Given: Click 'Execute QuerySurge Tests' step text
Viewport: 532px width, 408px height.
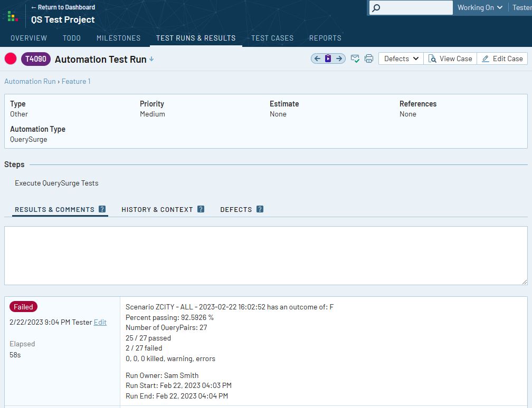Looking at the screenshot, I should 56,183.
